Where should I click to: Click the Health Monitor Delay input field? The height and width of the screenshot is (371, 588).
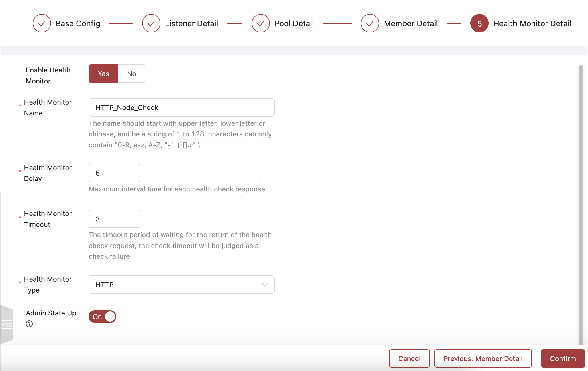point(115,173)
